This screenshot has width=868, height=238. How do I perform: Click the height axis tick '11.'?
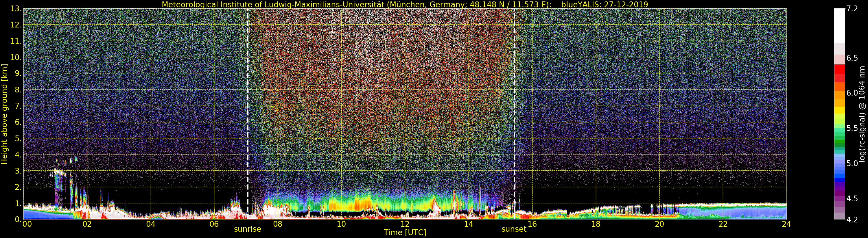click(x=16, y=41)
